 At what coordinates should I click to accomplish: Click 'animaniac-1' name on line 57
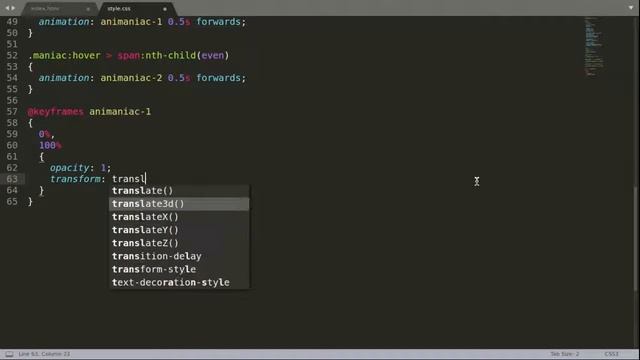120,111
